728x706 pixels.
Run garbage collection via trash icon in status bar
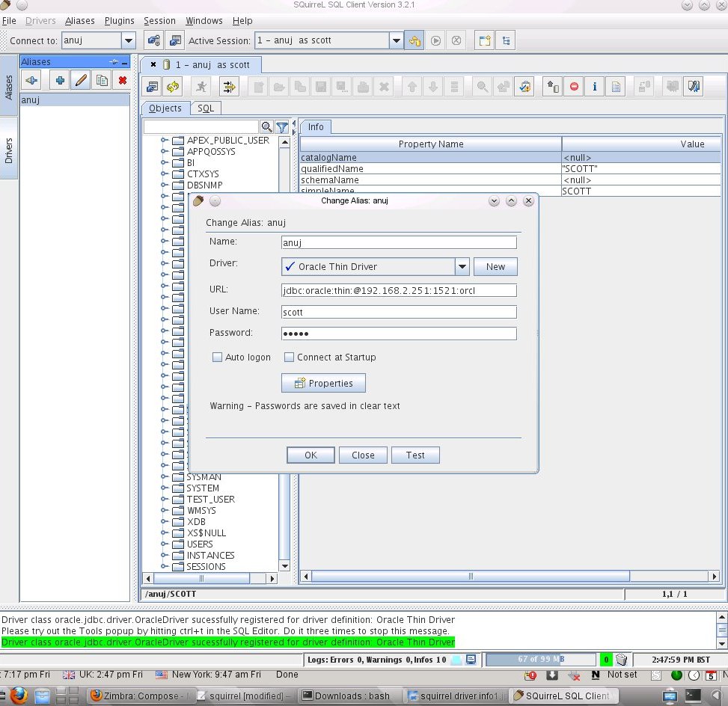[x=620, y=659]
